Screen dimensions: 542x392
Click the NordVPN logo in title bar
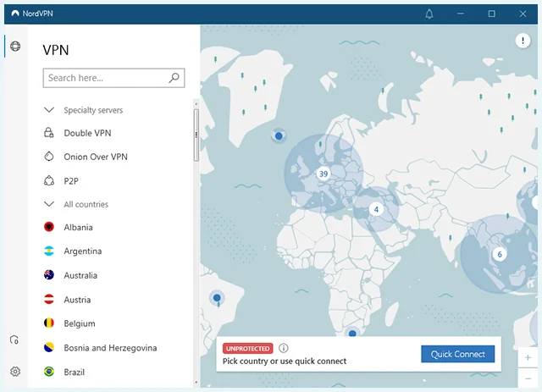point(15,14)
